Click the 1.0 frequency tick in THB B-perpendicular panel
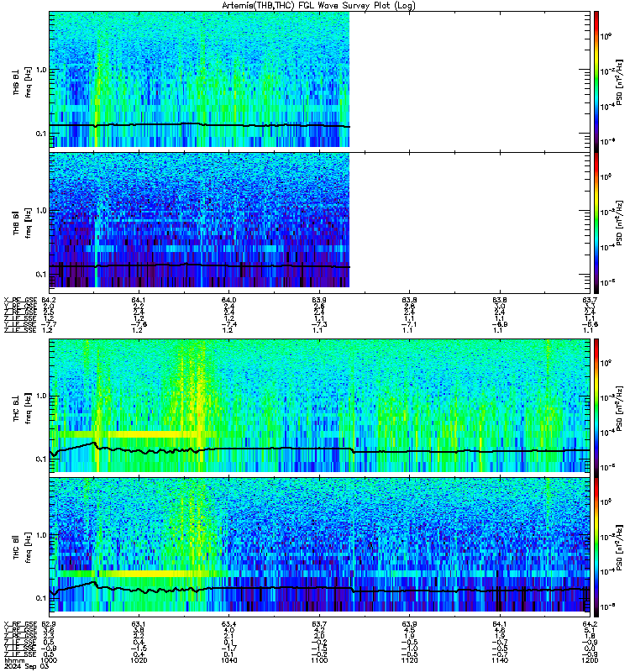This screenshot has width=630, height=672. [41, 70]
